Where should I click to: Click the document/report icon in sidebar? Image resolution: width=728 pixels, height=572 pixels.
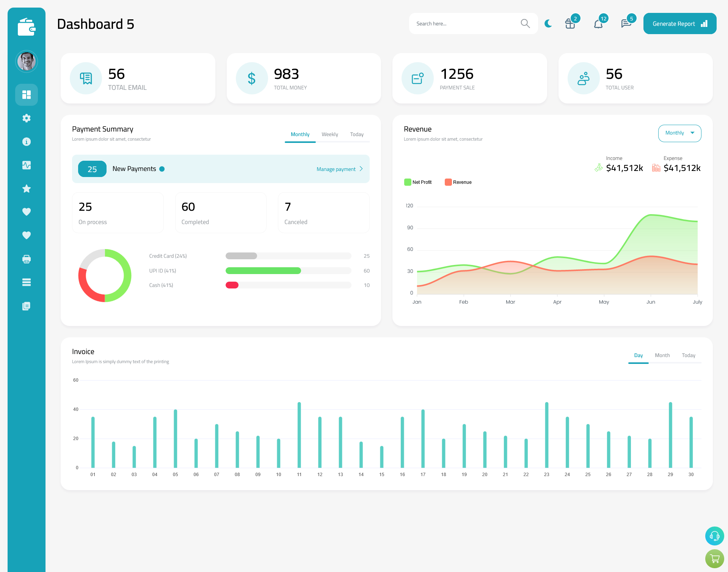click(27, 306)
